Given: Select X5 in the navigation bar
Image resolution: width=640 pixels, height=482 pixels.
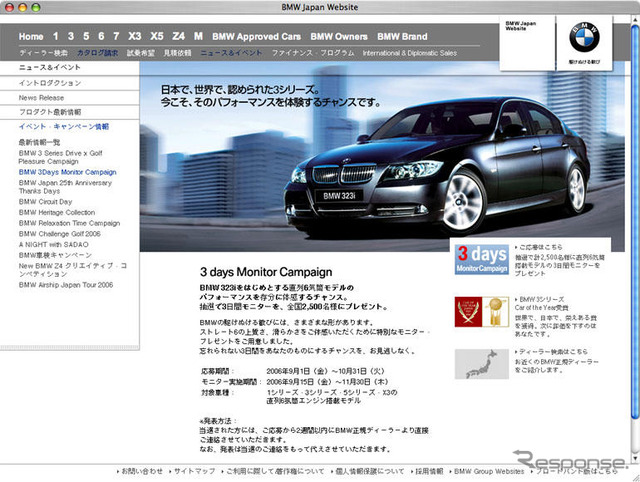Looking at the screenshot, I should (157, 36).
